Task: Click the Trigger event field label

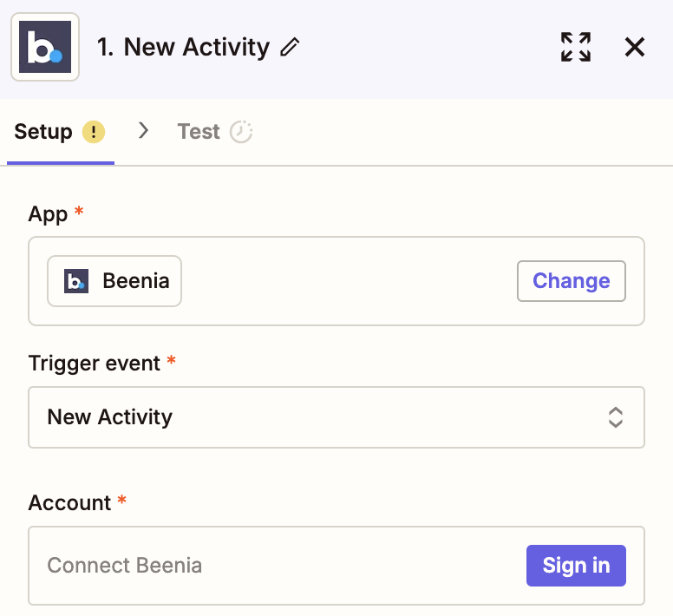Action: [x=94, y=364]
